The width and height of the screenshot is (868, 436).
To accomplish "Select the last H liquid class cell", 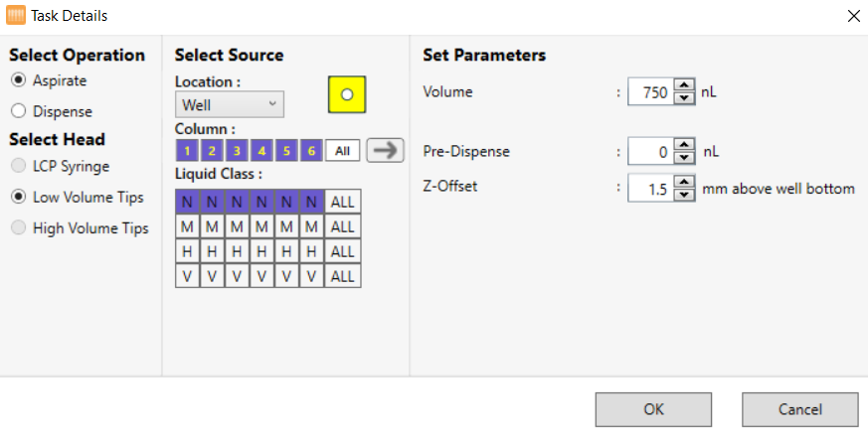I will (x=311, y=251).
